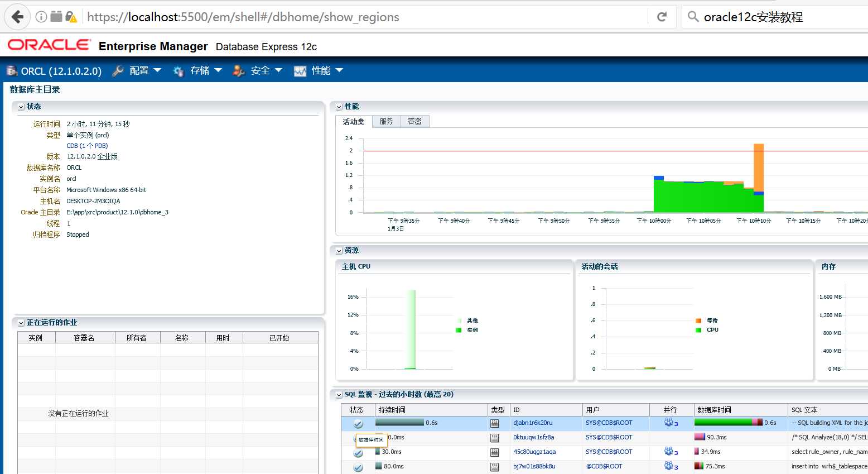868x474 pixels.
Task: Click the storage gears icon
Action: 179,71
